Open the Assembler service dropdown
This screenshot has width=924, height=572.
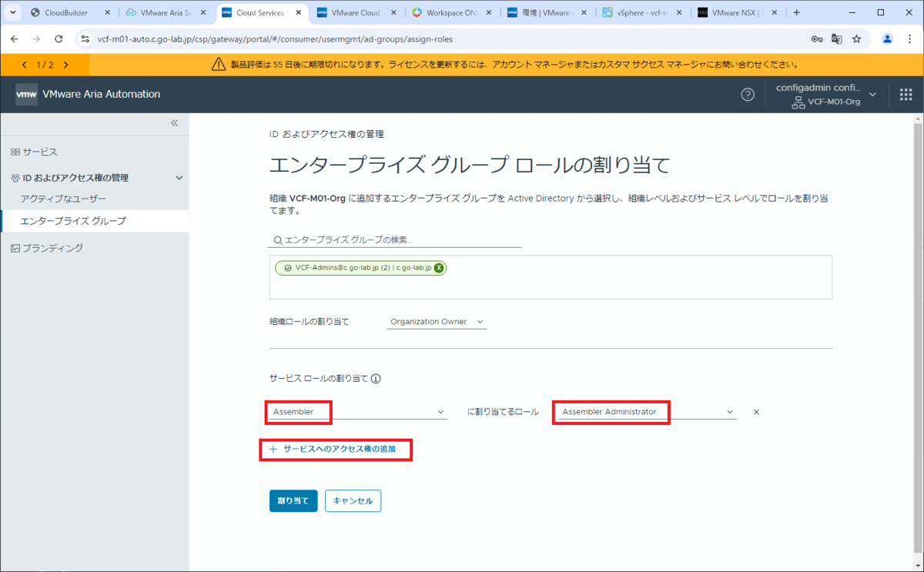[x=357, y=412]
